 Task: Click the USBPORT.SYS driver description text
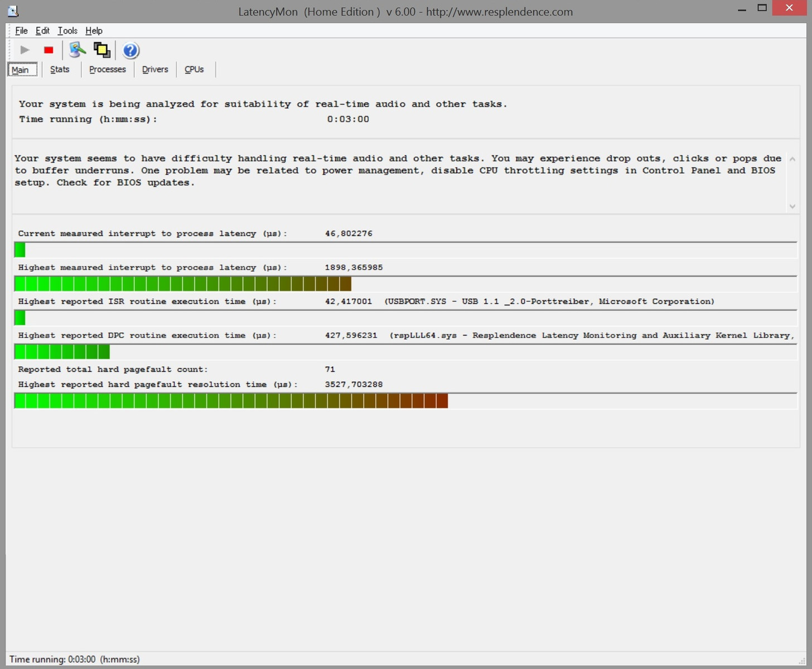[549, 302]
